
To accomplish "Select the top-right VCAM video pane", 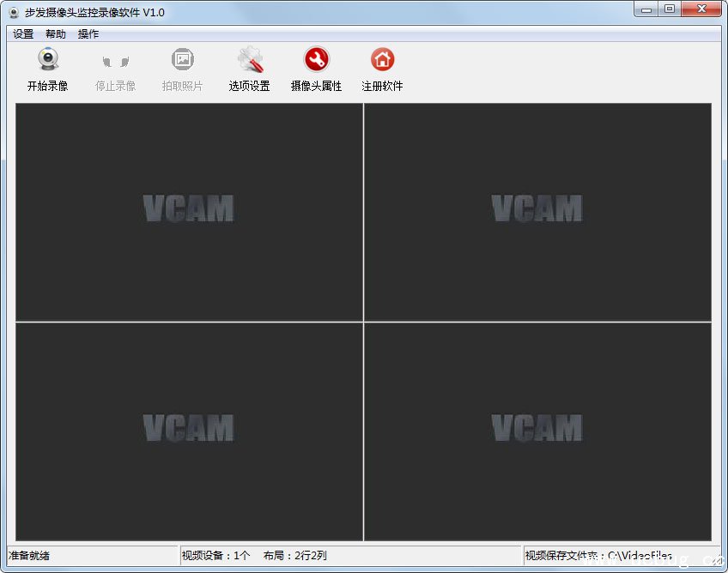I will 537,212.
